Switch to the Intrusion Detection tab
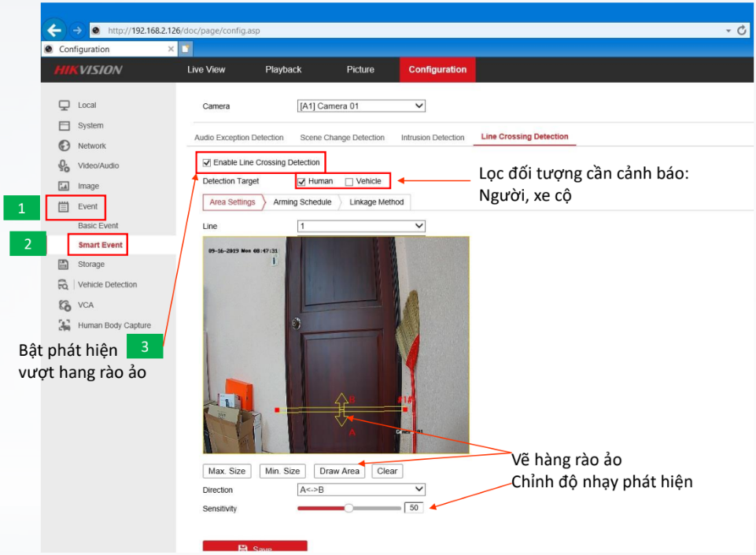Image resolution: width=756 pixels, height=555 pixels. click(x=433, y=138)
